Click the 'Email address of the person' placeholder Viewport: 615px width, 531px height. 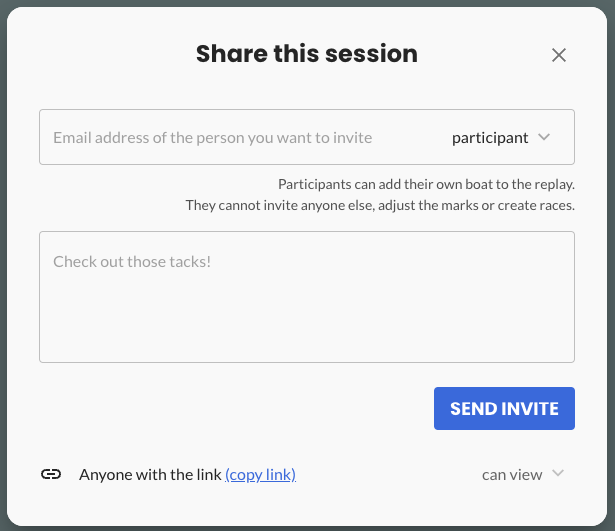pyautogui.click(x=212, y=137)
